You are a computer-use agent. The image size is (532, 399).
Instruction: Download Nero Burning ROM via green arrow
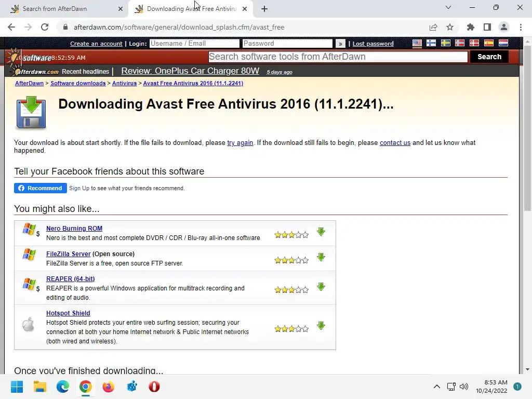point(321,232)
